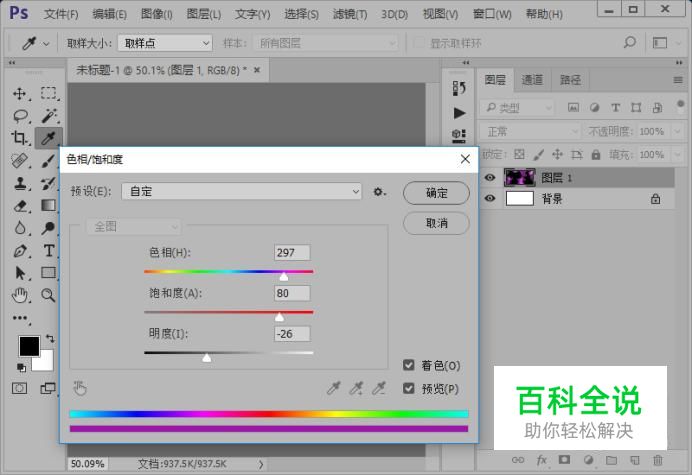Hide Layer 1 visibility eye
Image resolution: width=692 pixels, height=475 pixels.
point(490,177)
